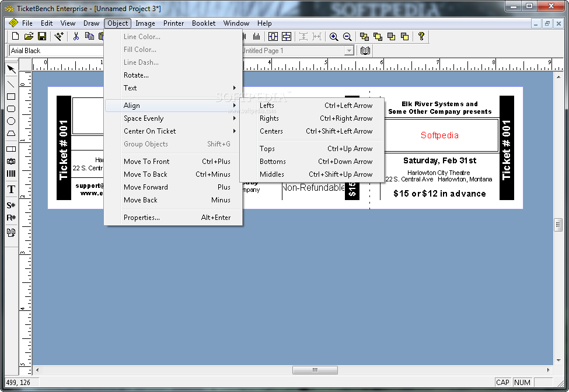Save the project with the floppy disk icon

(x=42, y=36)
